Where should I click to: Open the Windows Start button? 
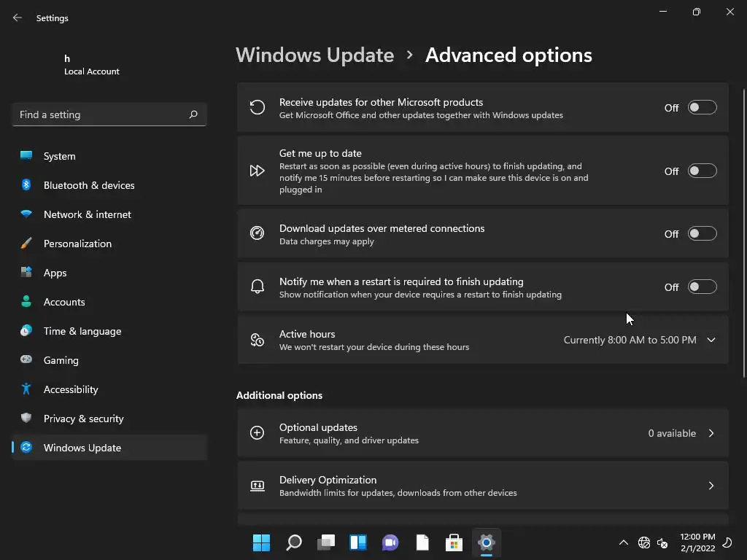click(261, 542)
